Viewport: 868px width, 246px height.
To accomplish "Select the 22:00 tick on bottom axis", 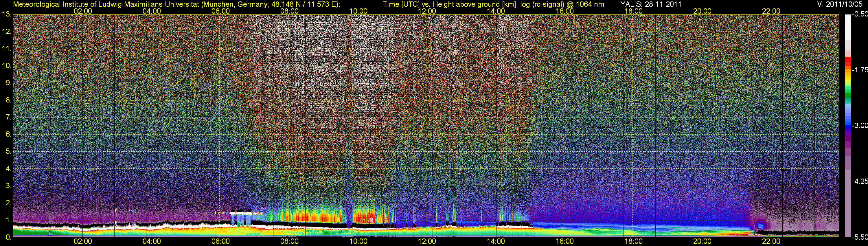I will click(771, 241).
